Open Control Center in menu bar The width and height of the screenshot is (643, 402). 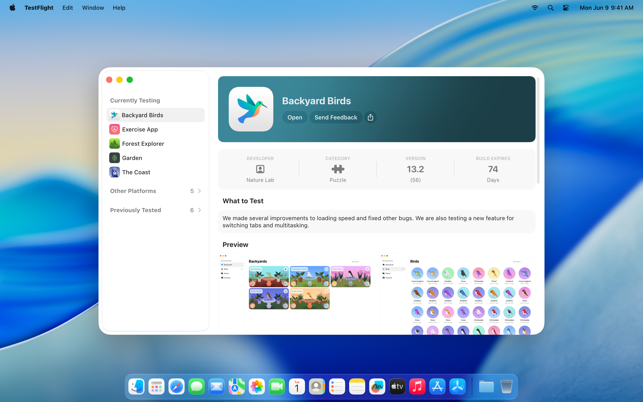pos(565,7)
